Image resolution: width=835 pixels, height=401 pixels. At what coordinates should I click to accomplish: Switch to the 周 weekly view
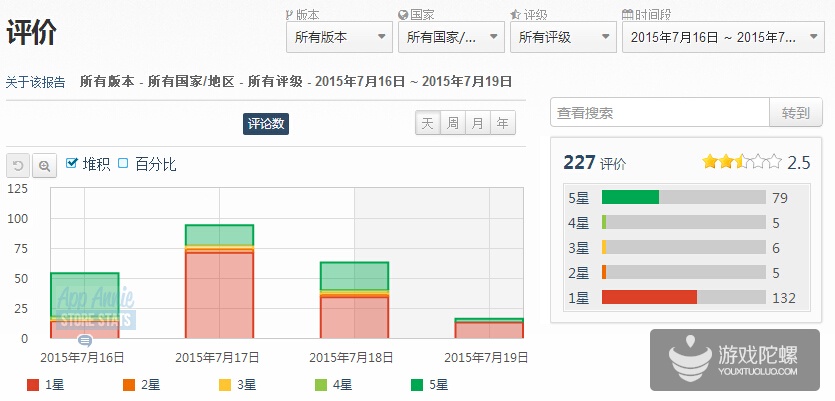coord(453,124)
